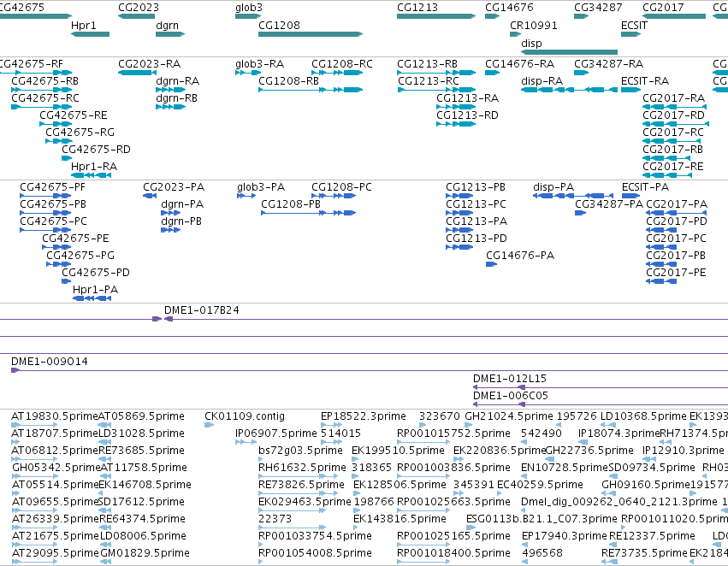Click BAC clone DME1-017B24
The height and width of the screenshot is (566, 728).
point(202,310)
